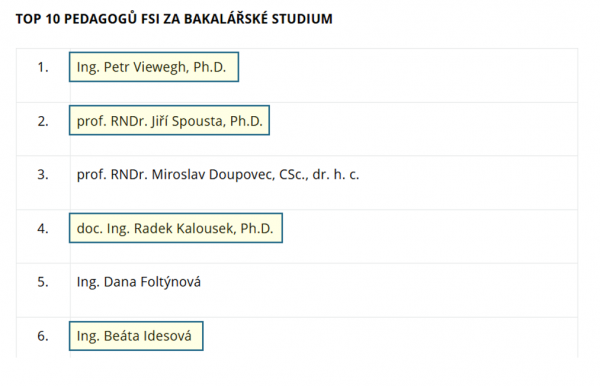
Task: Click the surname Foltýnová
Action: click(171, 282)
